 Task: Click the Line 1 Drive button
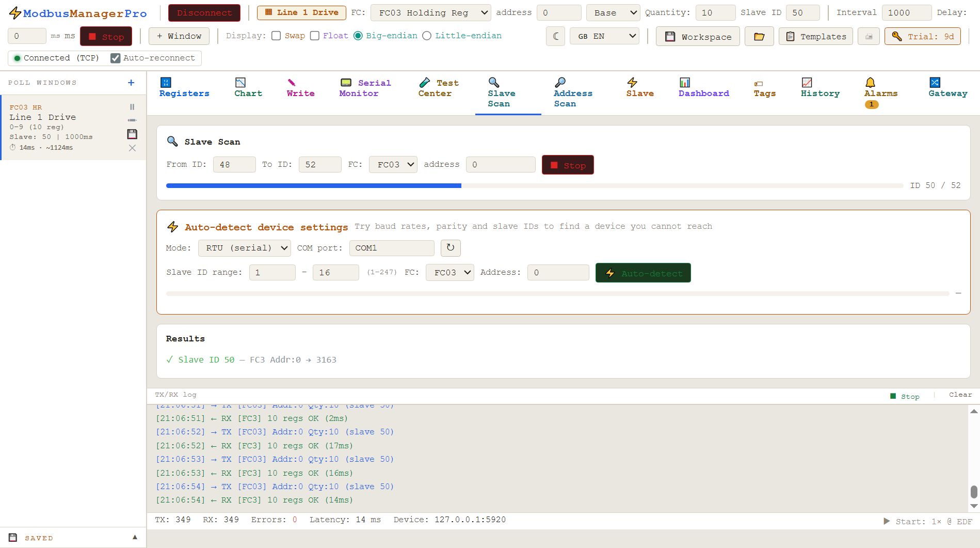[301, 12]
